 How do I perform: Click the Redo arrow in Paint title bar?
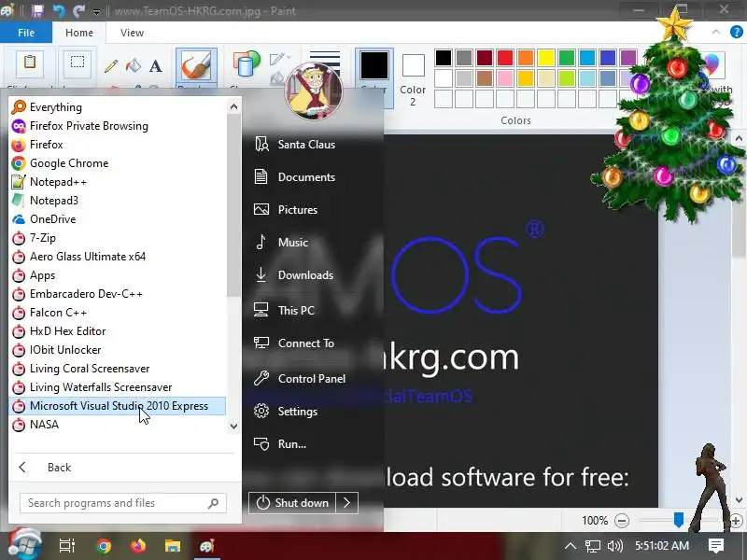click(78, 10)
